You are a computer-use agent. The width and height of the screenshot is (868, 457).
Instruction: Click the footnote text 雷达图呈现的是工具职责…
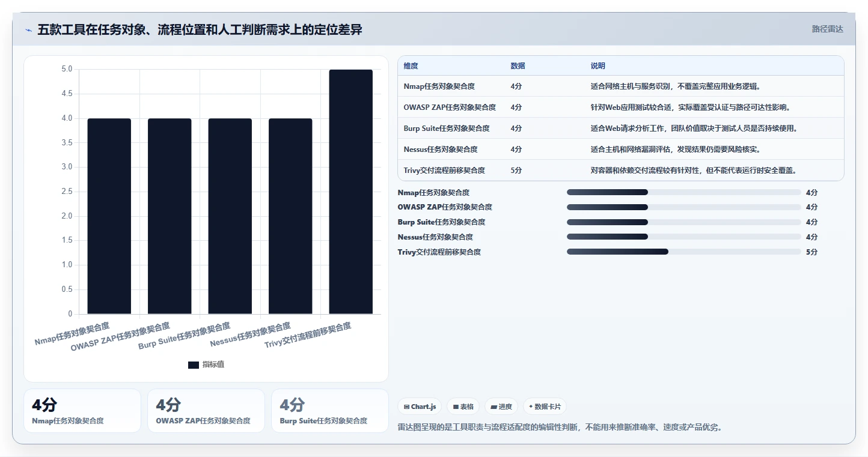[x=560, y=428]
